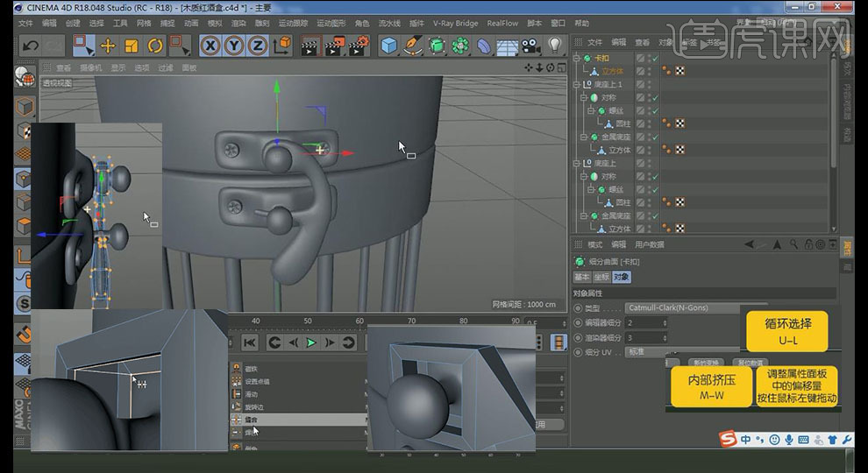Image resolution: width=868 pixels, height=473 pixels.
Task: Select the 对象 attribute tab
Action: (621, 277)
